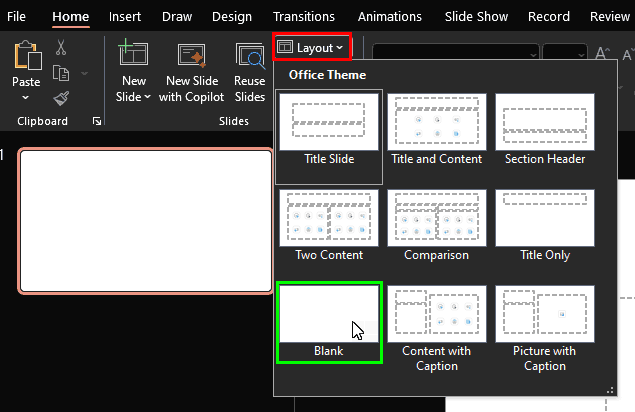Image resolution: width=635 pixels, height=412 pixels.
Task: Select the Format Painter brush icon
Action: 61,97
